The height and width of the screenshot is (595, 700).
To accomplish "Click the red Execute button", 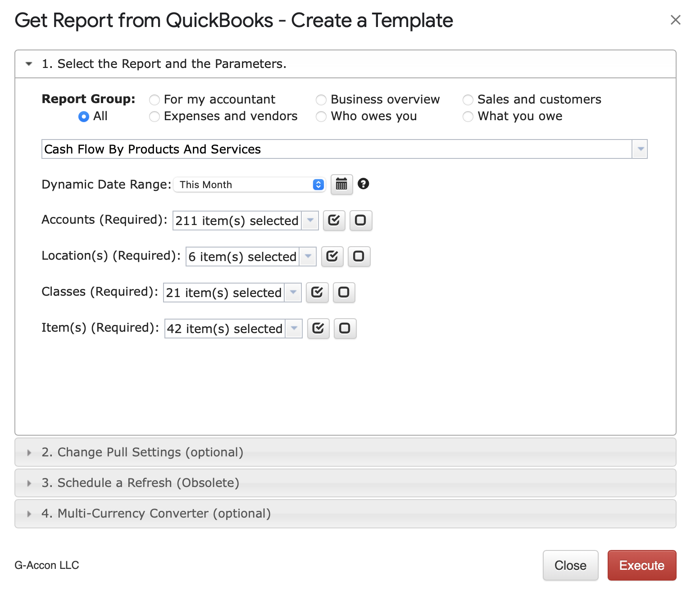I will (x=641, y=565).
